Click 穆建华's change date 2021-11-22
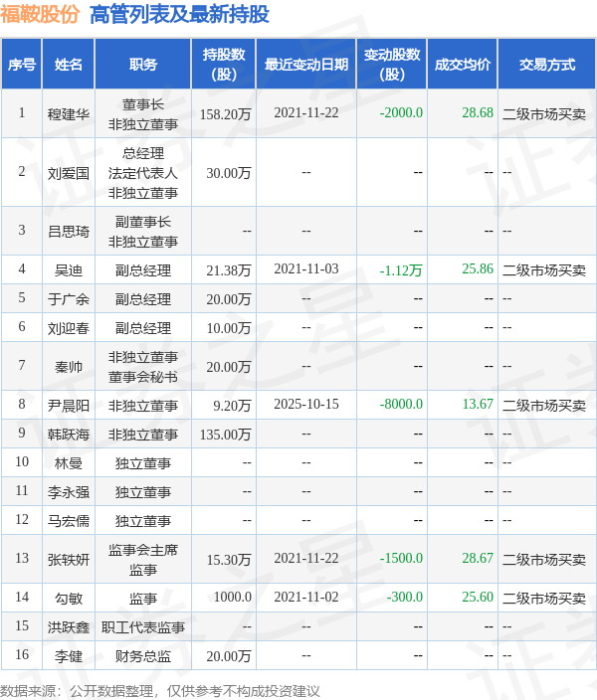Image resolution: width=597 pixels, height=700 pixels. [306, 112]
